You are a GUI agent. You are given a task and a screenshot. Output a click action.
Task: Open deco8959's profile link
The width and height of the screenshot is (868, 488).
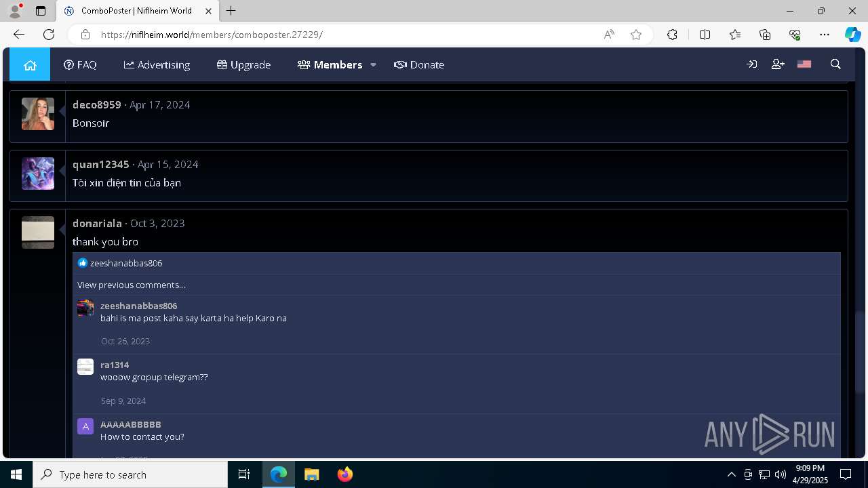pyautogui.click(x=96, y=104)
